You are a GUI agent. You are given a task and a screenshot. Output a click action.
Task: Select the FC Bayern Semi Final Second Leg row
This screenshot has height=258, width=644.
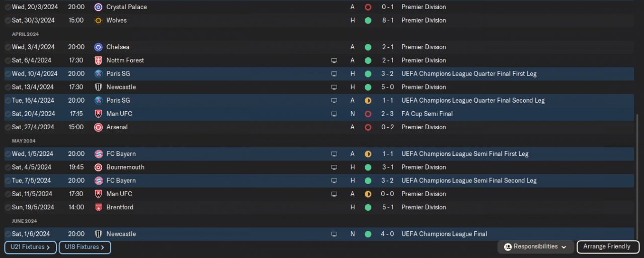point(252,181)
